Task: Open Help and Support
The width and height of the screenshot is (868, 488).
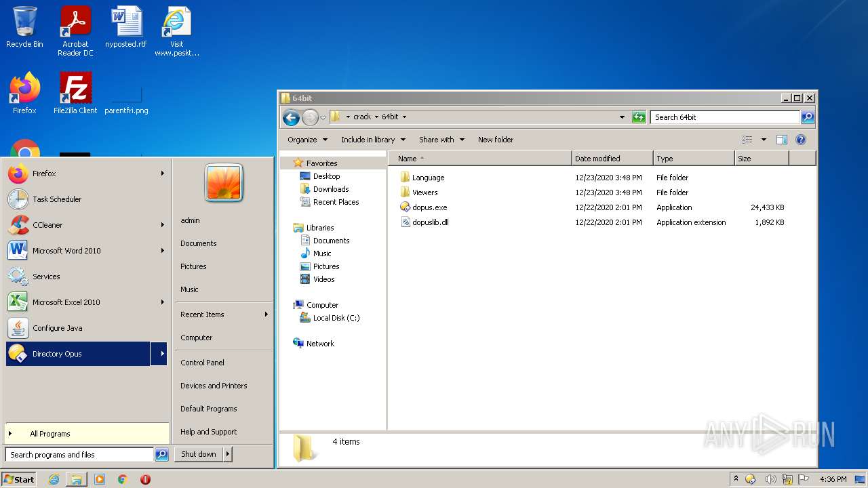Action: tap(209, 432)
